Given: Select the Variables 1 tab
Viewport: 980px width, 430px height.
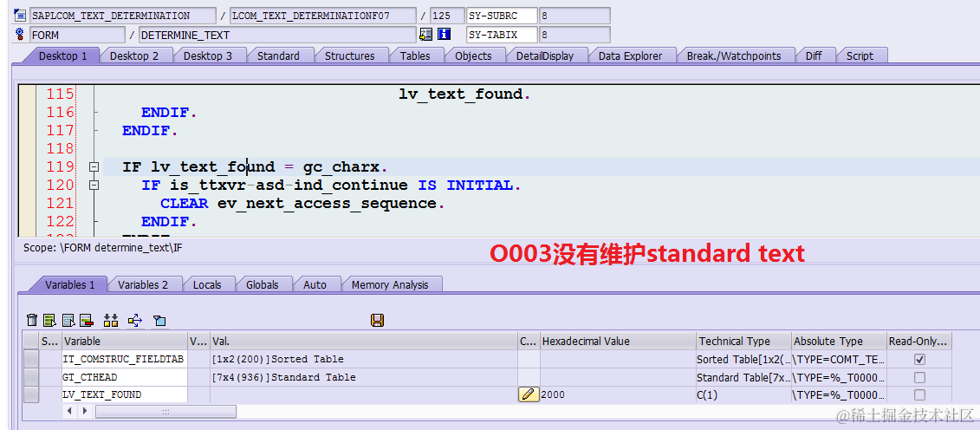Looking at the screenshot, I should (69, 284).
